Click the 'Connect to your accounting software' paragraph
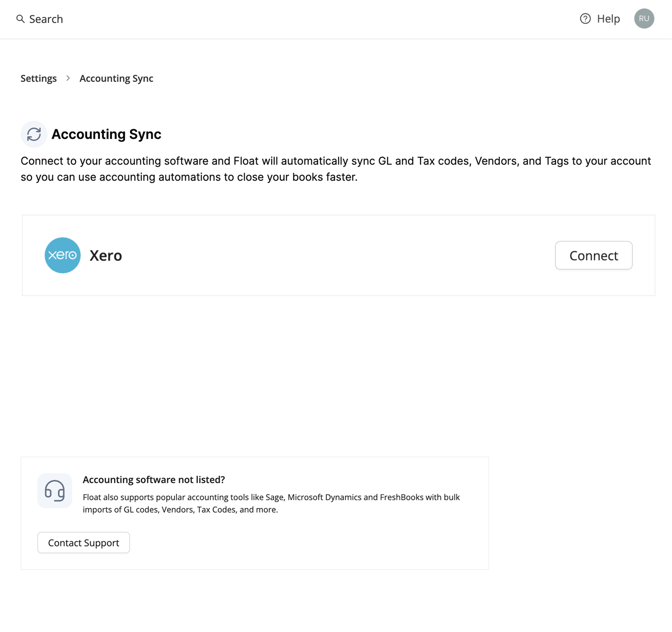The image size is (672, 632). point(335,169)
